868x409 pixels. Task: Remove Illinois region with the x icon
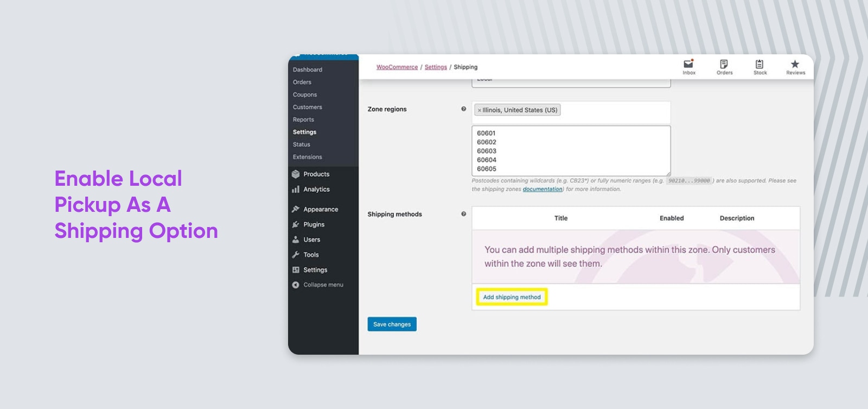tap(480, 110)
